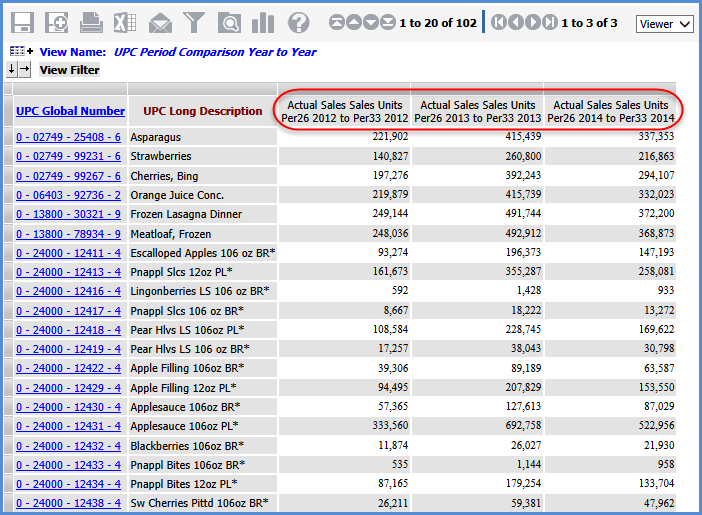Open UPC link 0 - 24000 - 12431 - 4
This screenshot has width=702, height=515.
68,426
